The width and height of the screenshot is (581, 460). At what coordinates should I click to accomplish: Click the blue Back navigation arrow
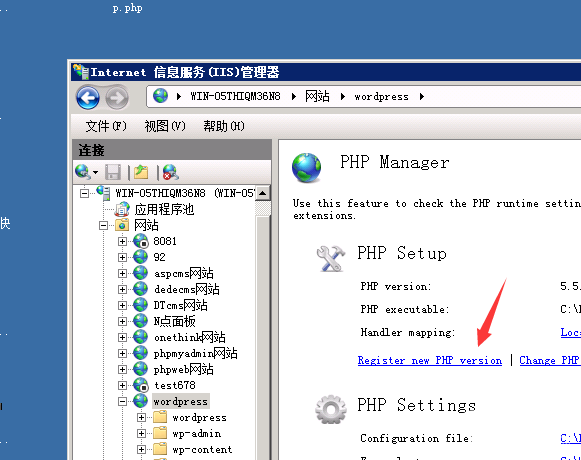coord(88,98)
